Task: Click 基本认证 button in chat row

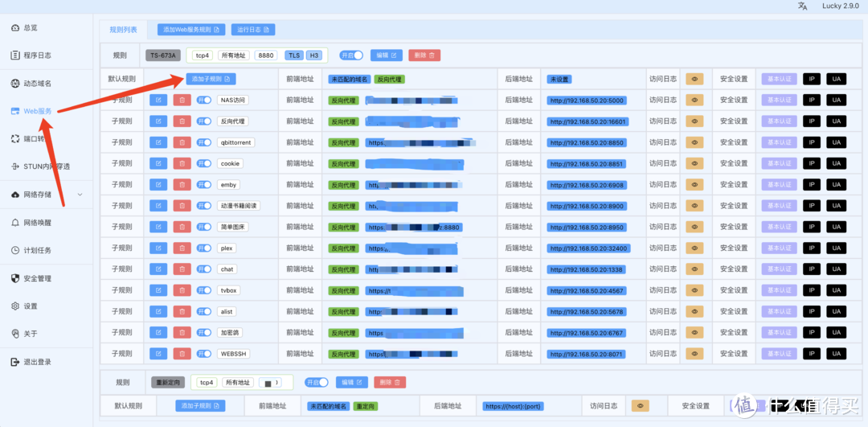Action: coord(779,269)
